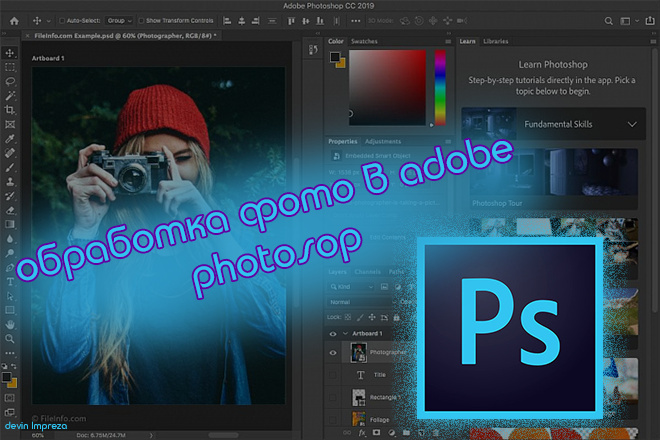
Task: Open the Move tool preset dropdown arrow
Action: [48, 21]
